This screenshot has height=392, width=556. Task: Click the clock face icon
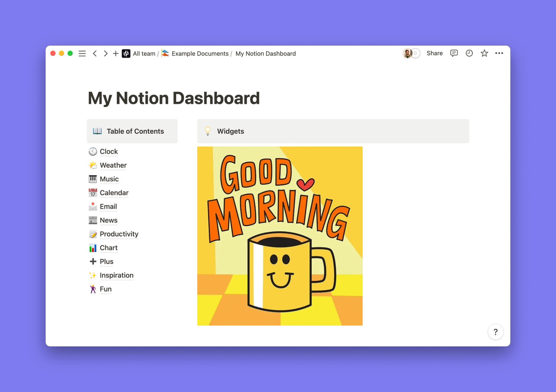pyautogui.click(x=93, y=152)
